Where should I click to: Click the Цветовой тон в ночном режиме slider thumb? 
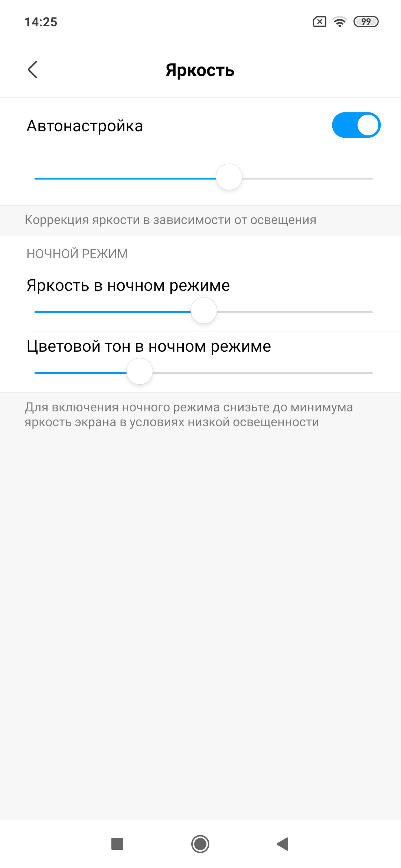click(x=140, y=372)
